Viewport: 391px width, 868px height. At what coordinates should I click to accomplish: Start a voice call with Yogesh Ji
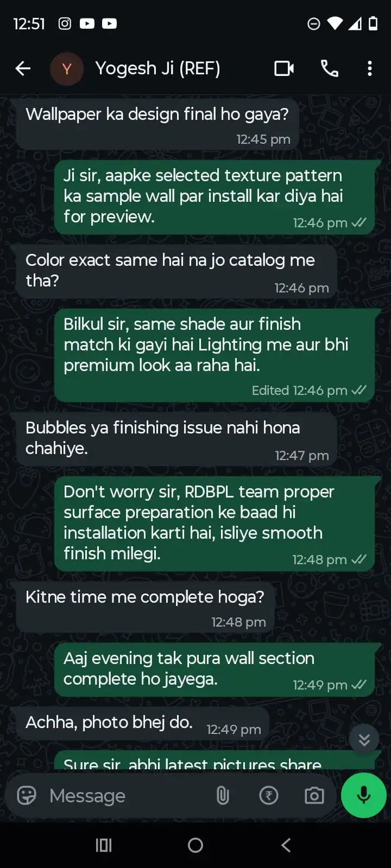click(x=330, y=68)
